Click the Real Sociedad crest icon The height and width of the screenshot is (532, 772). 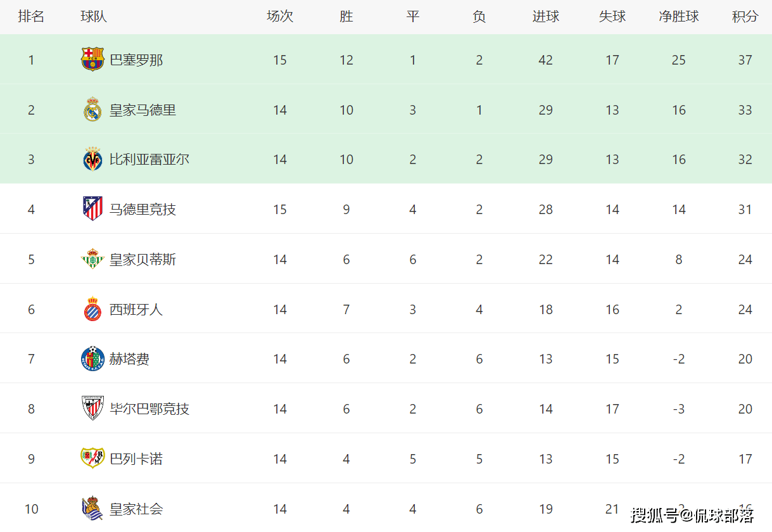pos(92,509)
